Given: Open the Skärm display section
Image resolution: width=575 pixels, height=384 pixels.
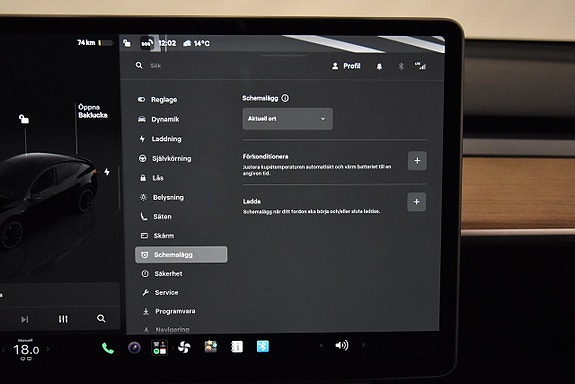Looking at the screenshot, I should point(158,235).
